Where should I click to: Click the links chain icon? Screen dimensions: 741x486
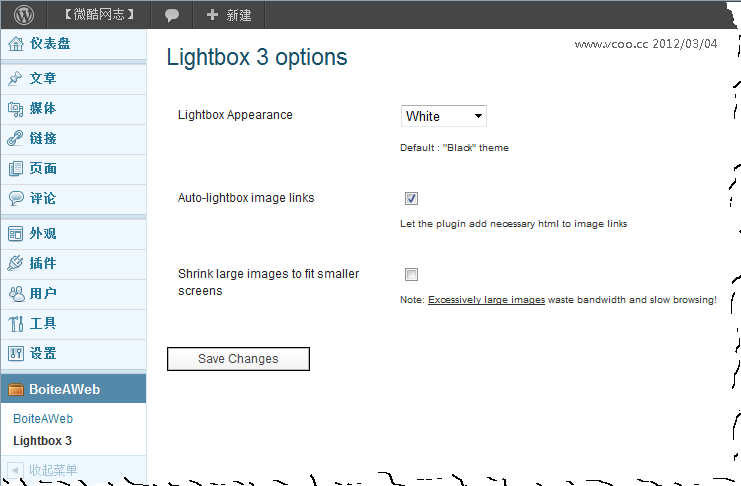point(15,139)
